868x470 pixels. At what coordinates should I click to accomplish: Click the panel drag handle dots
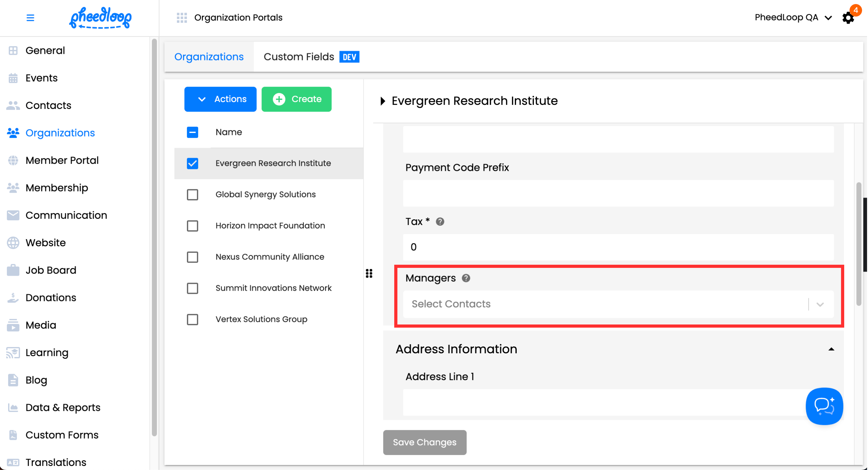click(369, 273)
